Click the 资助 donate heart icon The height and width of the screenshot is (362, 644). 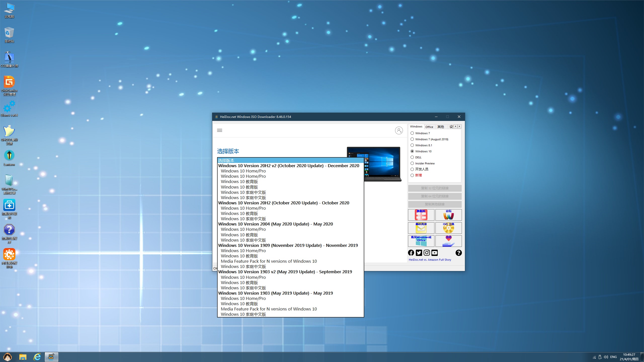[x=449, y=241]
